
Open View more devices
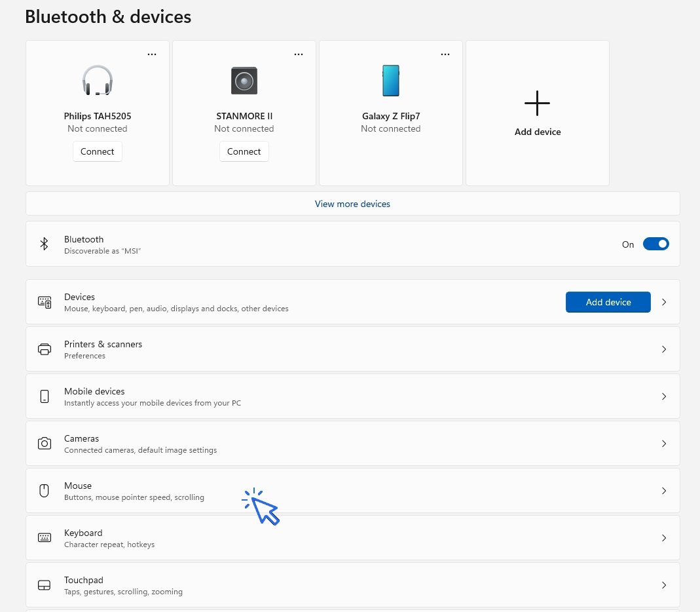click(353, 204)
